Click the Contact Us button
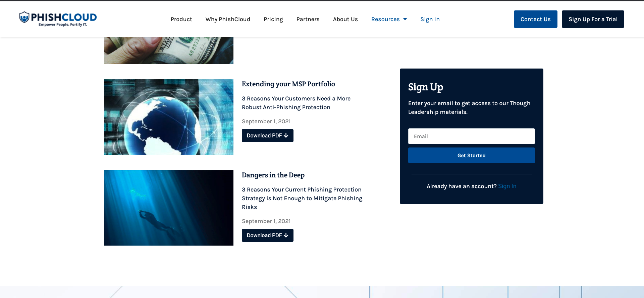Viewport: 644px width, 298px height. (535, 19)
